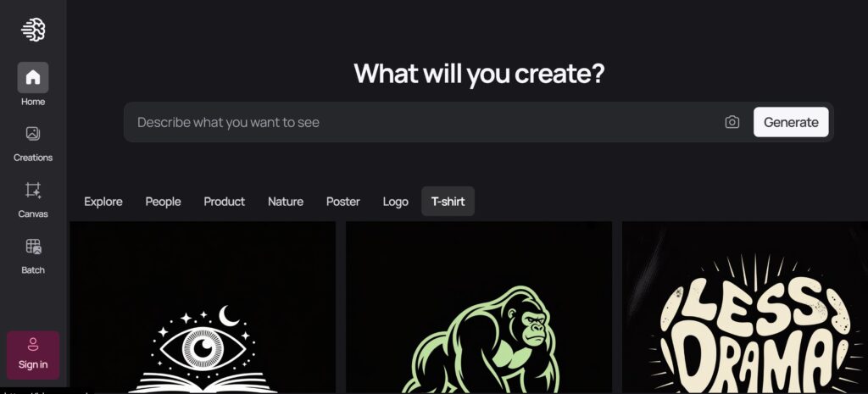
Task: Open the Creations gallery icon
Action: click(33, 133)
